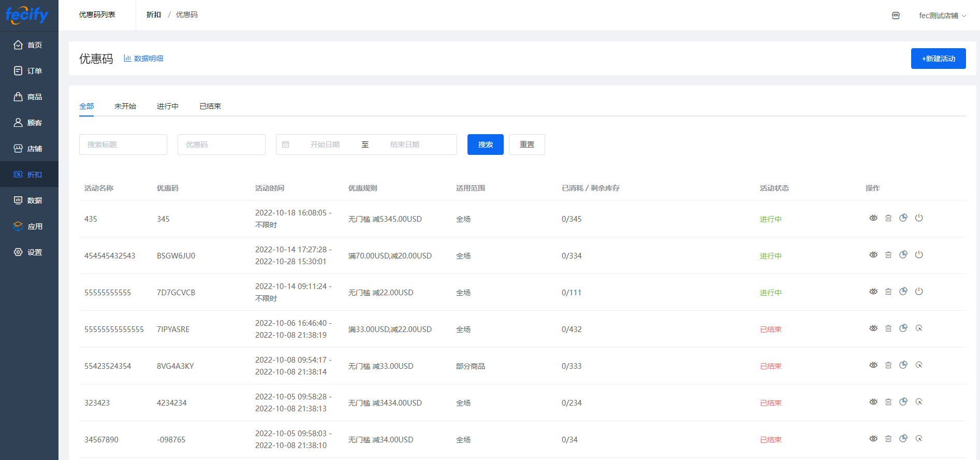Screen dimensions: 980x460
Task: View details of coupon 435
Action: [873, 218]
